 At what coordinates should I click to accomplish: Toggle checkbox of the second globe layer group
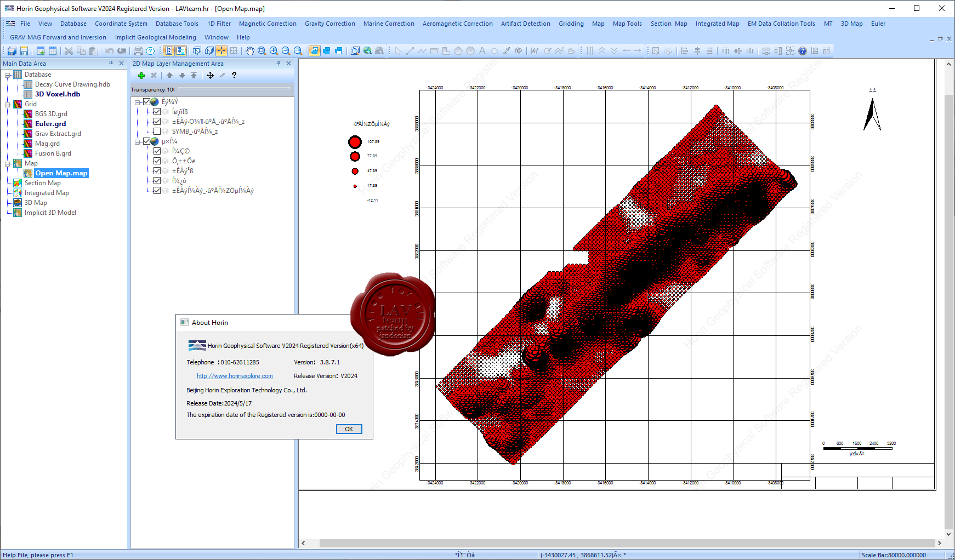(146, 141)
